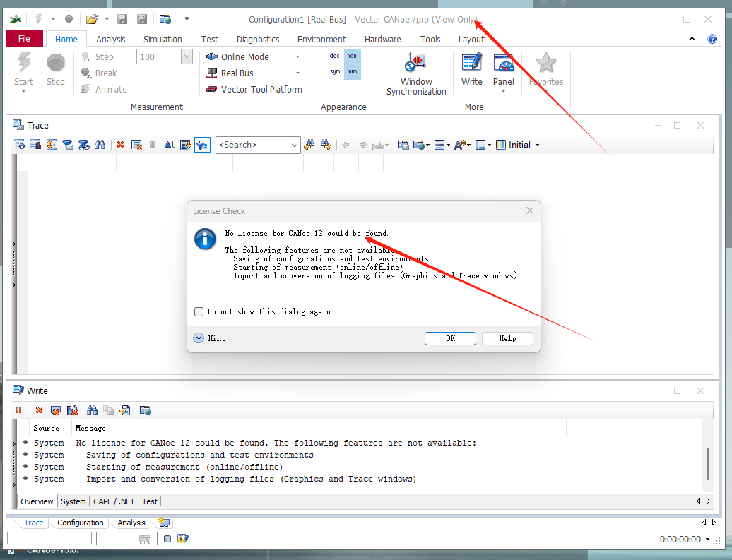Open the Layout ribbon tab
732x560 pixels.
click(x=471, y=40)
